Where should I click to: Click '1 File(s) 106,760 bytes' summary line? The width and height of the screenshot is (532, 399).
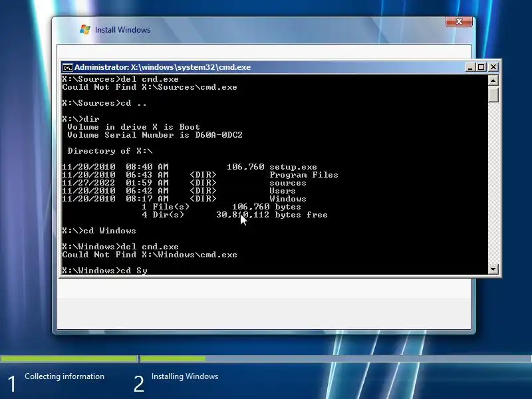[221, 207]
